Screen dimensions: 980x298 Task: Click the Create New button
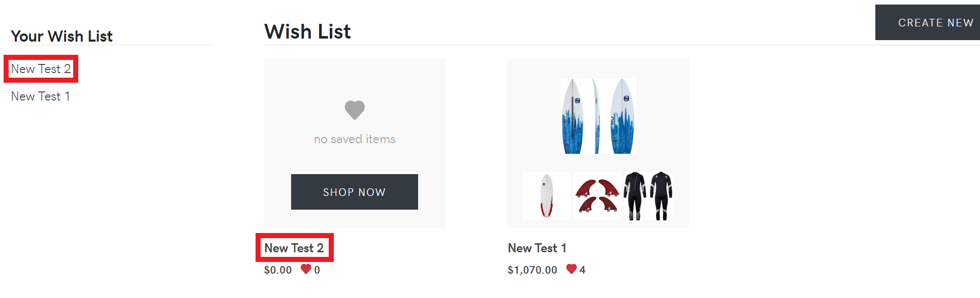[928, 22]
